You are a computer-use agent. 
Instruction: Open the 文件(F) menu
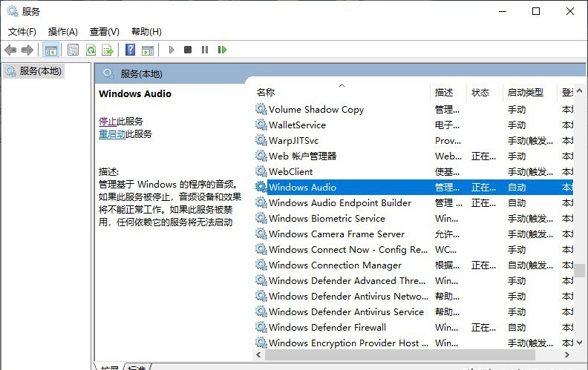(22, 32)
